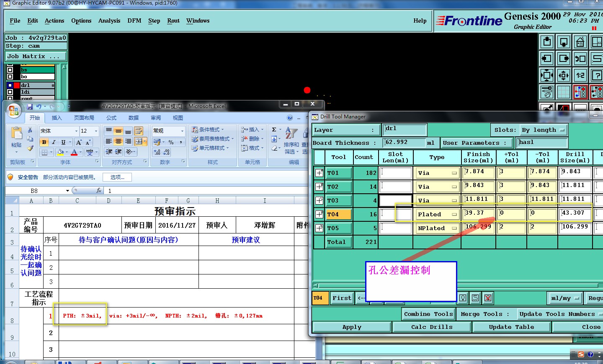603x364 pixels.
Task: Click the pan-down view icon in Genesis toolbar
Action: (564, 42)
